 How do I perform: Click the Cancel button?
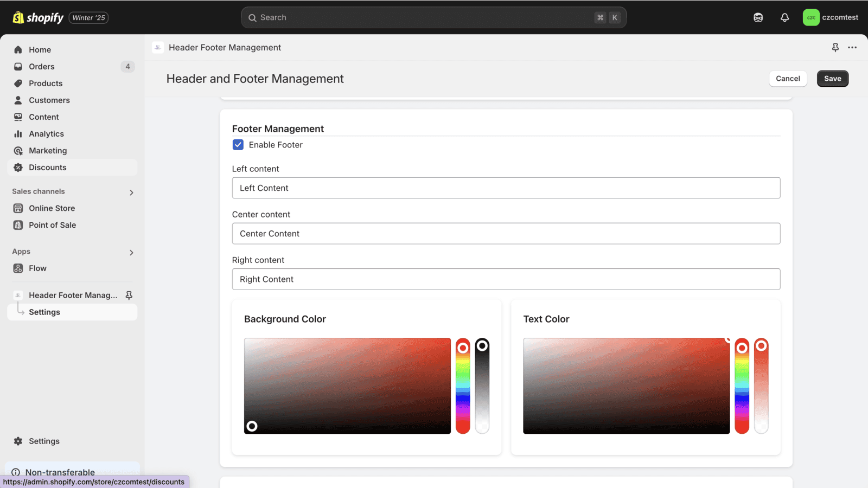point(788,79)
